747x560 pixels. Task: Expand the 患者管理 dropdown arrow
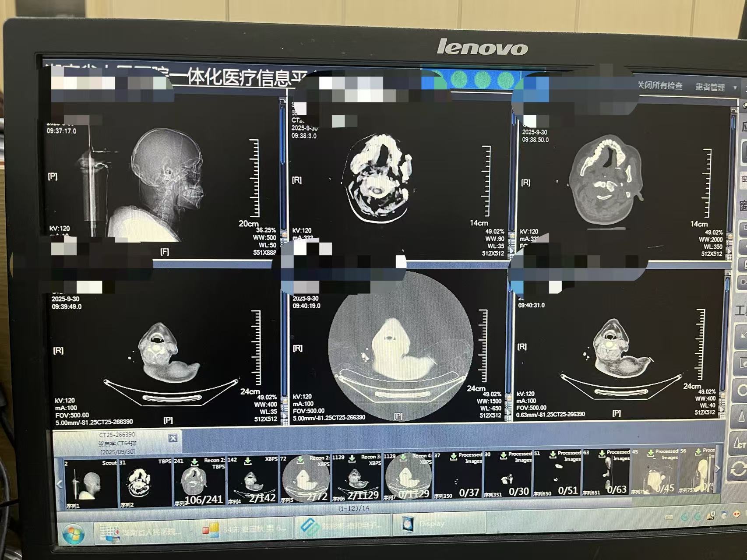click(735, 88)
